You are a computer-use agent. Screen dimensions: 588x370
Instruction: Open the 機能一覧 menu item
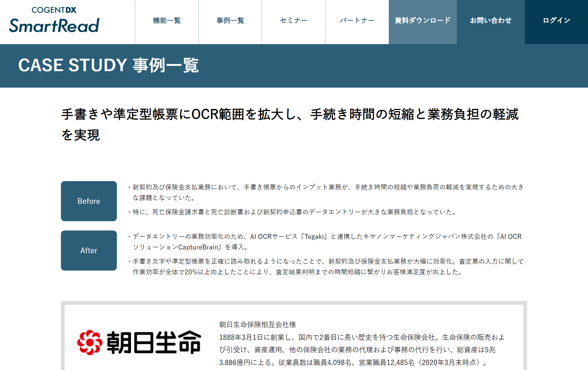point(167,21)
